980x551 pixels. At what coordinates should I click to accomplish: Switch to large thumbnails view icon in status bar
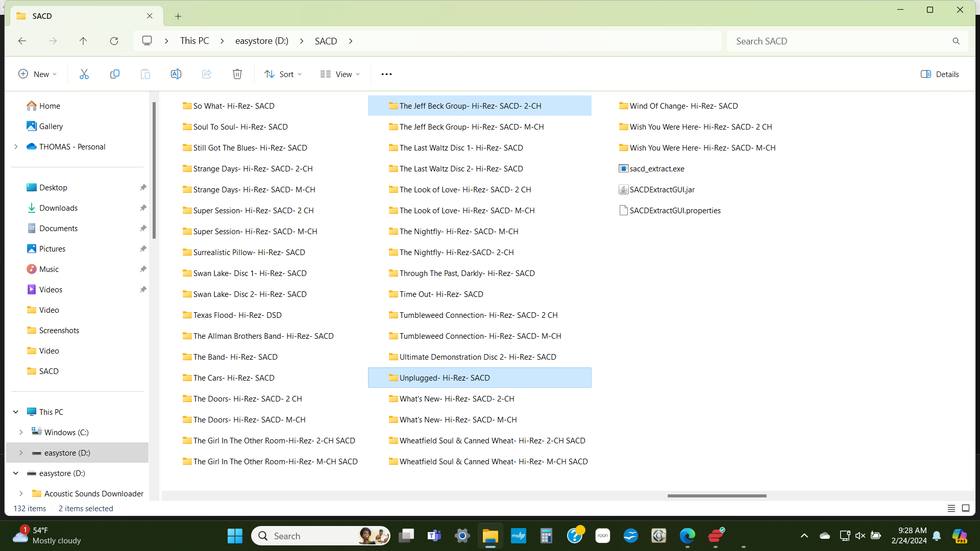pos(966,508)
